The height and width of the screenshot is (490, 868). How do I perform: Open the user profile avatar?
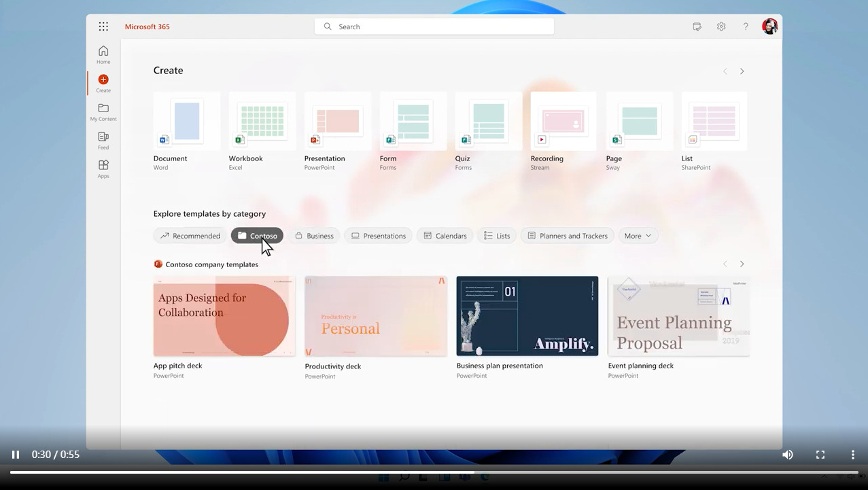[x=769, y=27]
